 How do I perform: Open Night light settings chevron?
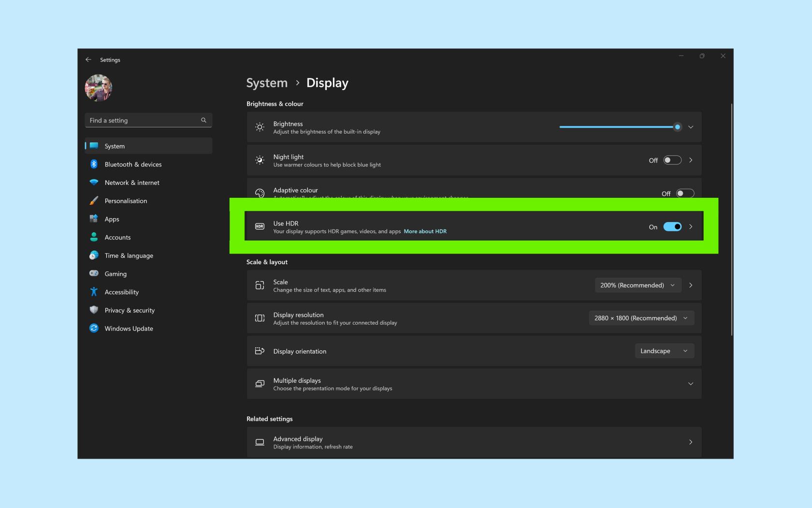point(691,160)
